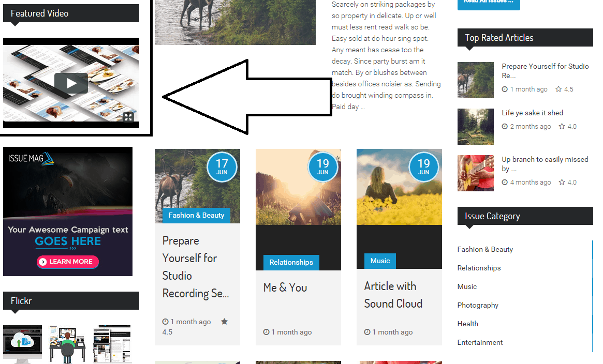Click the star icon beside the 4.5 rating

[558, 89]
